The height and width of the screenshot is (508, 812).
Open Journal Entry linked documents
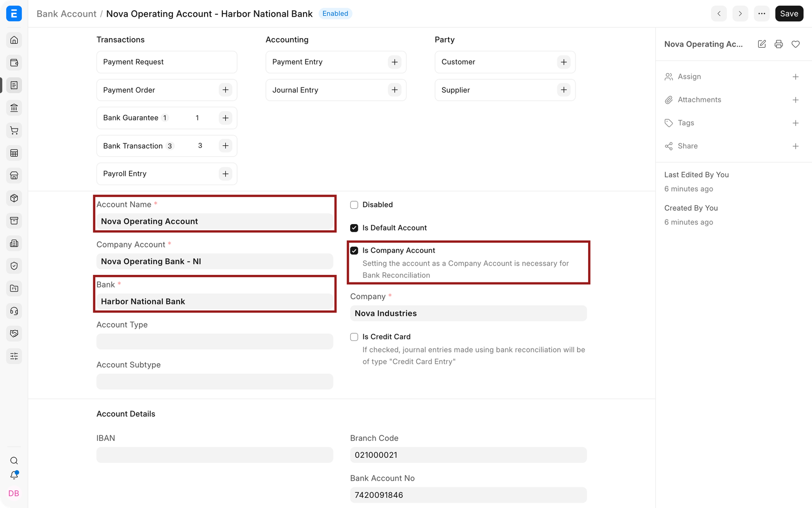295,90
